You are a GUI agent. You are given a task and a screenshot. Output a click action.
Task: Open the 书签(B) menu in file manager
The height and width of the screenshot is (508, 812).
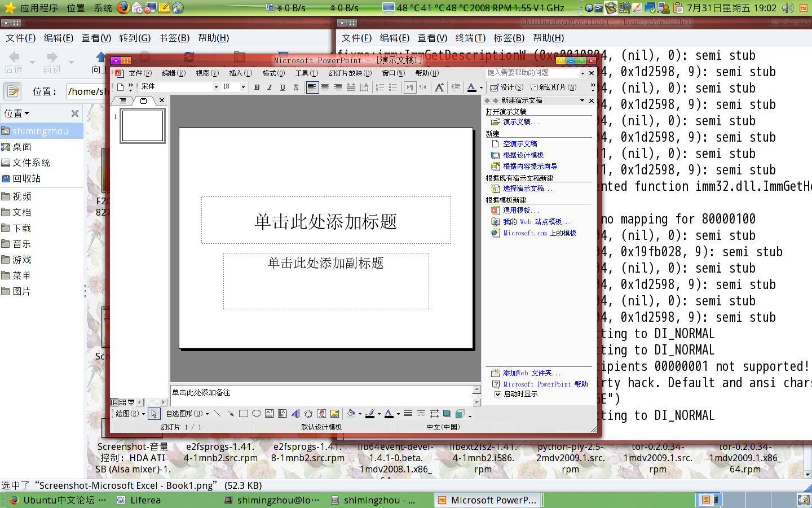pyautogui.click(x=174, y=38)
